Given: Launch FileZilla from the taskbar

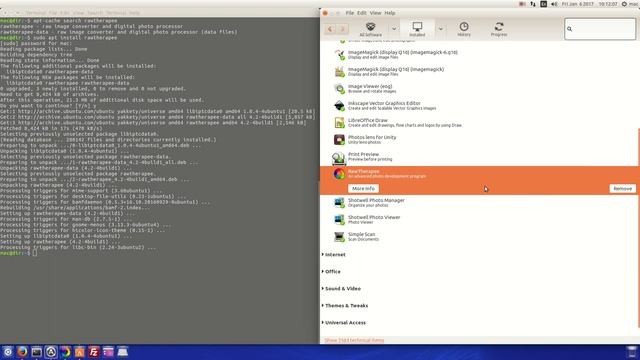Looking at the screenshot, I should coord(93,352).
